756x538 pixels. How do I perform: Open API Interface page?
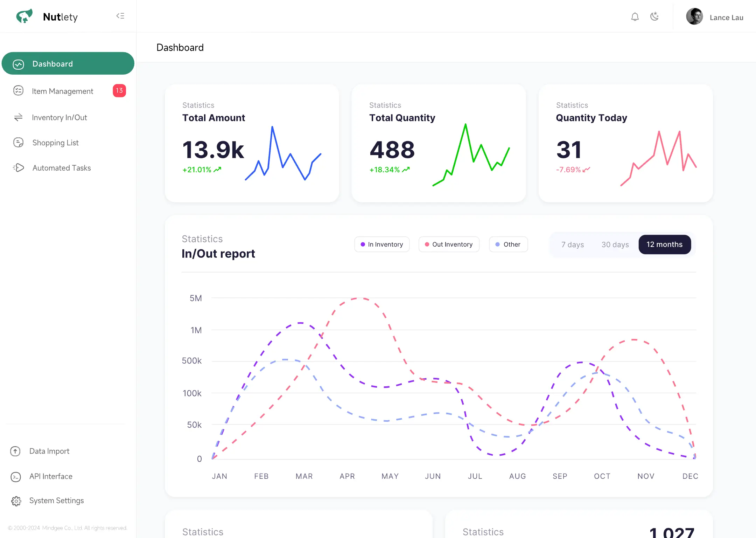[51, 476]
